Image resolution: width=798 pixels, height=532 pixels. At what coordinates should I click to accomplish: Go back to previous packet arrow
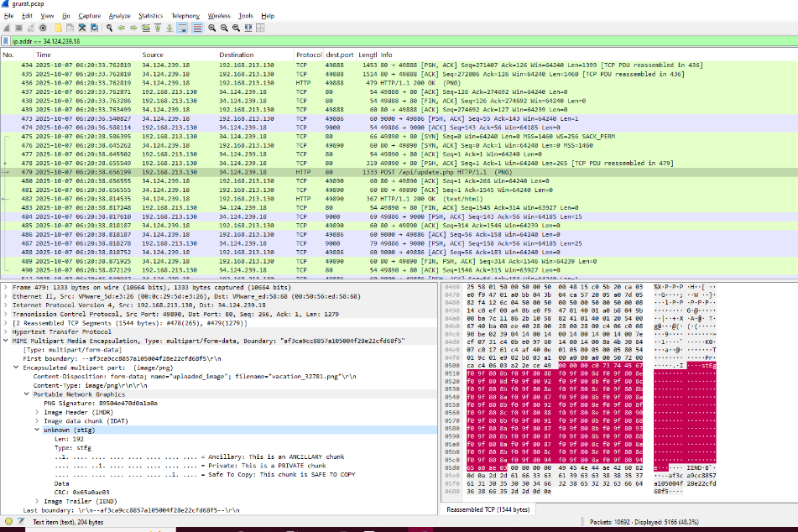click(x=122, y=28)
